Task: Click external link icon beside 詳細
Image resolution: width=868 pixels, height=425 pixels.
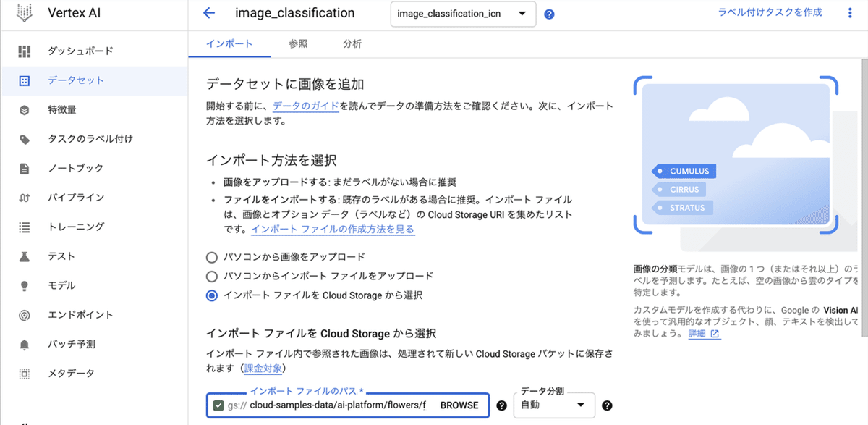Action: [x=715, y=334]
